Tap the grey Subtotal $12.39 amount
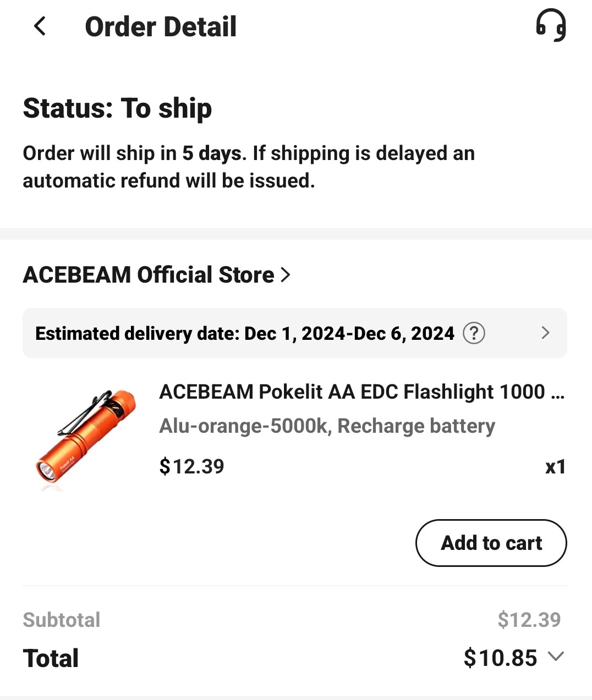Viewport: 592px width, 700px height. [x=529, y=620]
